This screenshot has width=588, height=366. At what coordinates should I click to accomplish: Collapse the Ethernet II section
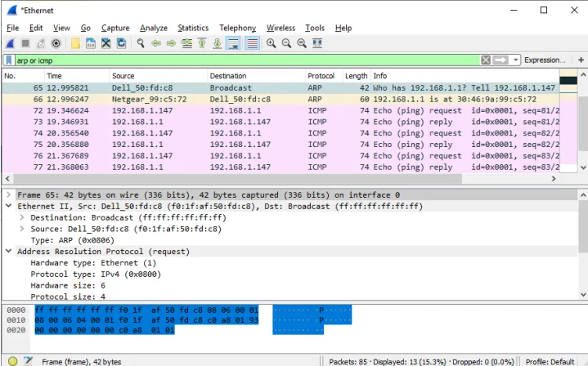point(9,206)
